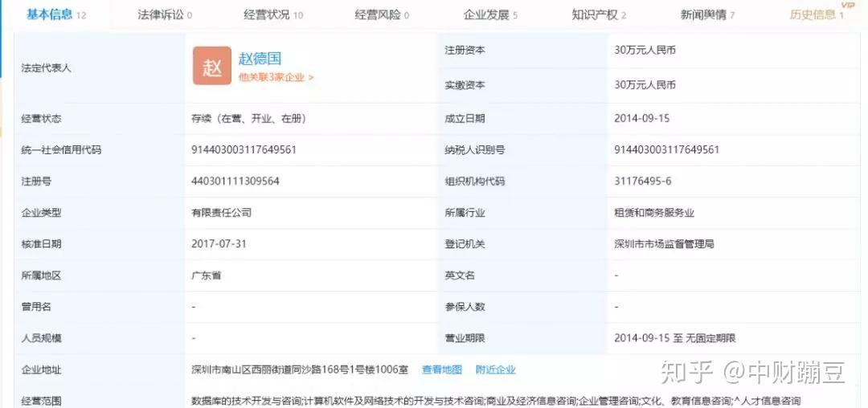Click the 登记机关 label
The width and height of the screenshot is (868, 408).
465,244
